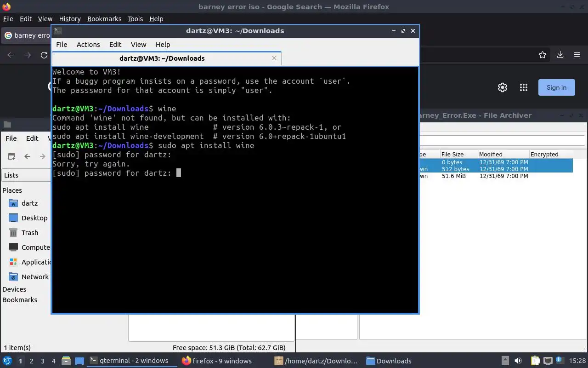Launch file manager from taskbar quicklaunch
The image size is (588, 368).
(x=66, y=361)
